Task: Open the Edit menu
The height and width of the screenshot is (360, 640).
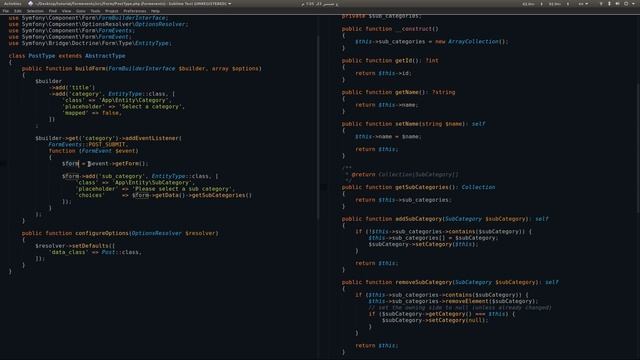Action: [18, 11]
